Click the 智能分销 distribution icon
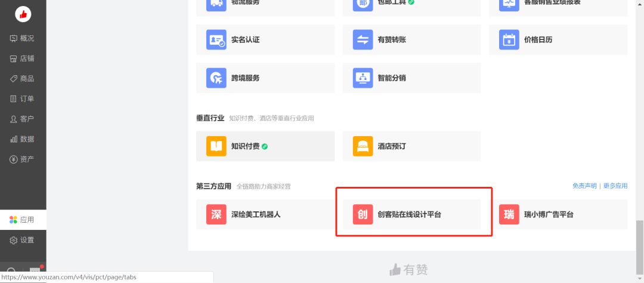This screenshot has height=283, width=644. 363,78
